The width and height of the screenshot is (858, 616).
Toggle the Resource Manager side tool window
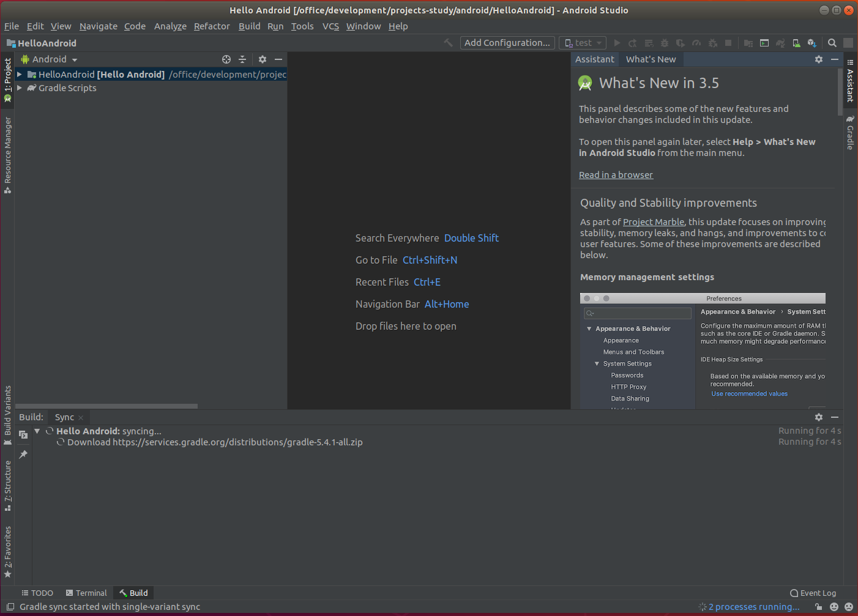pos(7,156)
